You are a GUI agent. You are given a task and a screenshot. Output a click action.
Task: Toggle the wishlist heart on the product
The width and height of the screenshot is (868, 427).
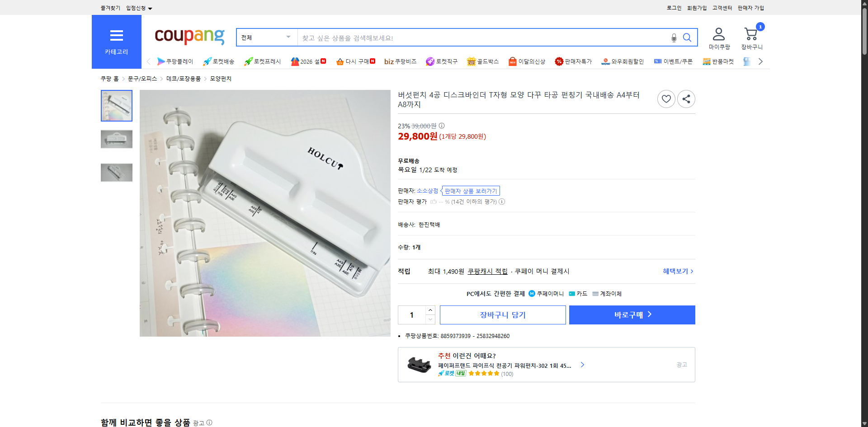point(666,99)
